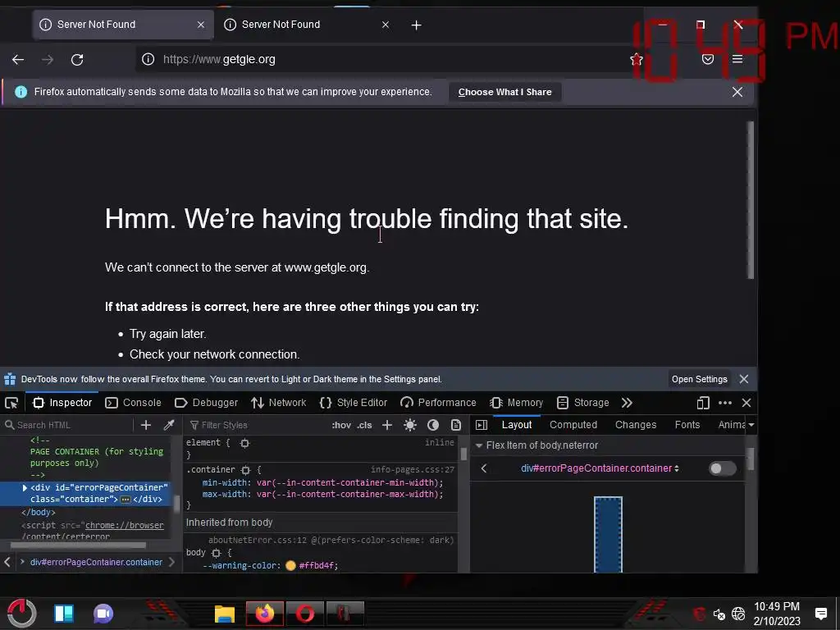Open the chrome://browser script source link
This screenshot has height=630, width=840.
coord(125,526)
